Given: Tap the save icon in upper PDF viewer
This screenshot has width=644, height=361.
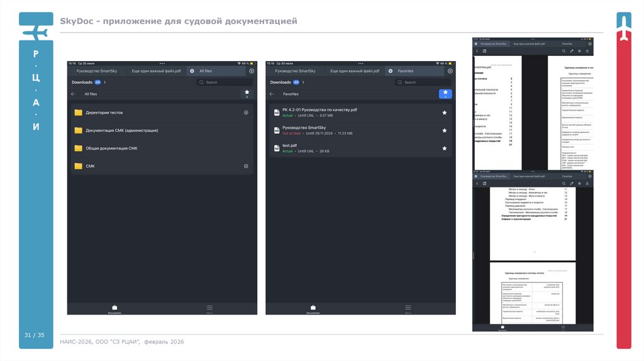Looking at the screenshot, I should click(x=485, y=51).
